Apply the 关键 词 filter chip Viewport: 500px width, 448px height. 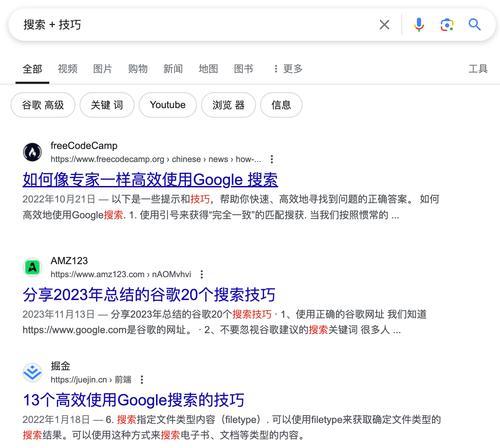[107, 105]
